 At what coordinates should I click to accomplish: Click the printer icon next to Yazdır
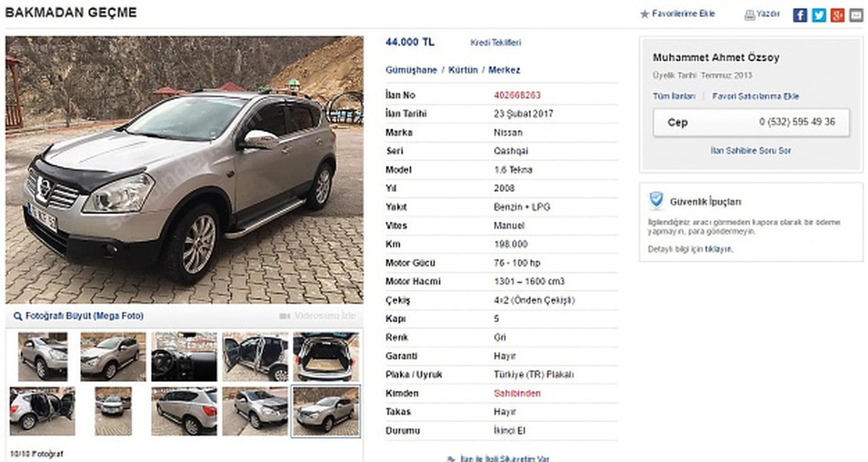click(x=749, y=14)
